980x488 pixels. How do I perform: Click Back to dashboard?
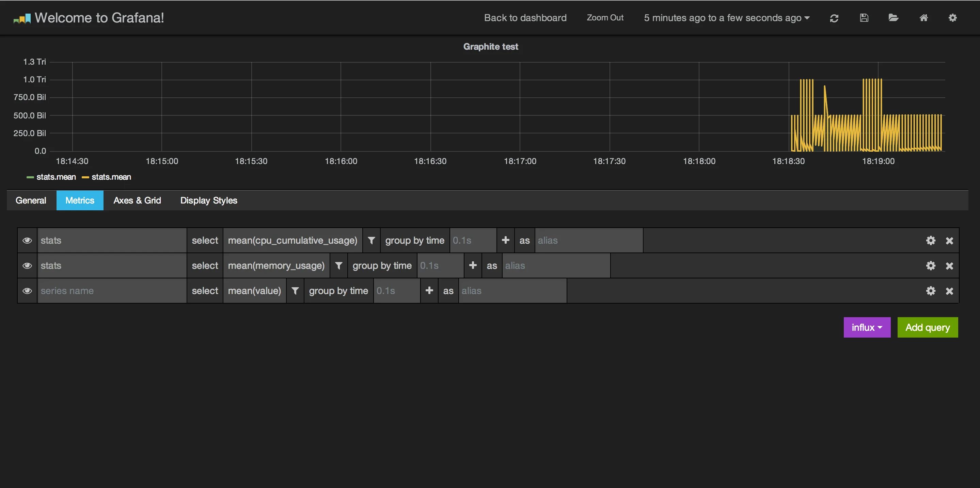525,18
